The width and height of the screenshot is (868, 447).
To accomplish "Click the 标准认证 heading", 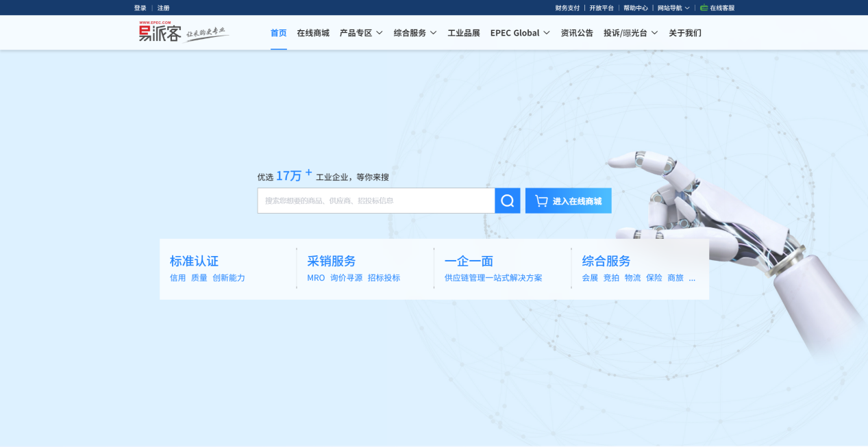I will coord(194,261).
